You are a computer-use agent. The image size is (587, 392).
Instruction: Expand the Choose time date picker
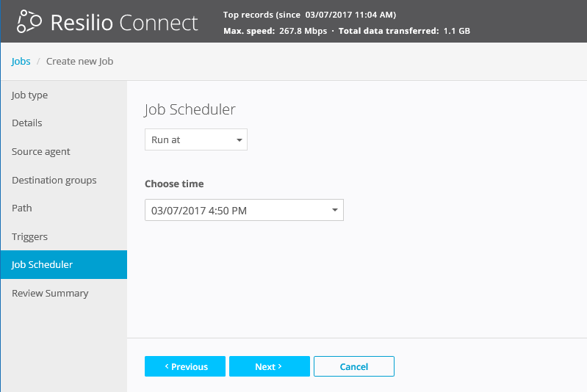pyautogui.click(x=244, y=211)
